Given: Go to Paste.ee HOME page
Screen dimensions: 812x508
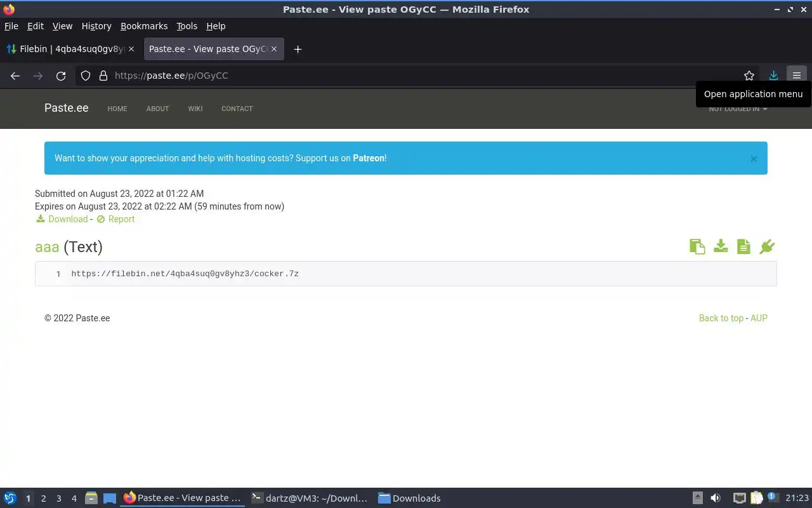Looking at the screenshot, I should click(117, 109).
